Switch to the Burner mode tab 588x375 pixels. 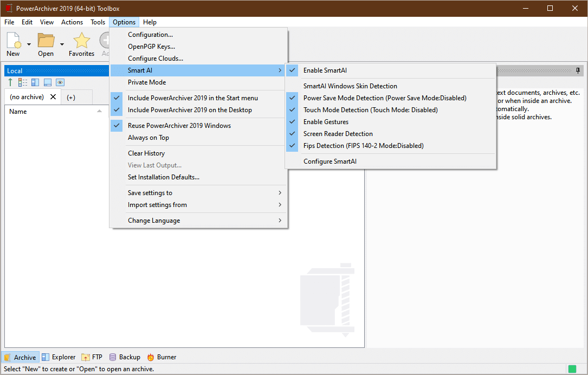click(161, 357)
